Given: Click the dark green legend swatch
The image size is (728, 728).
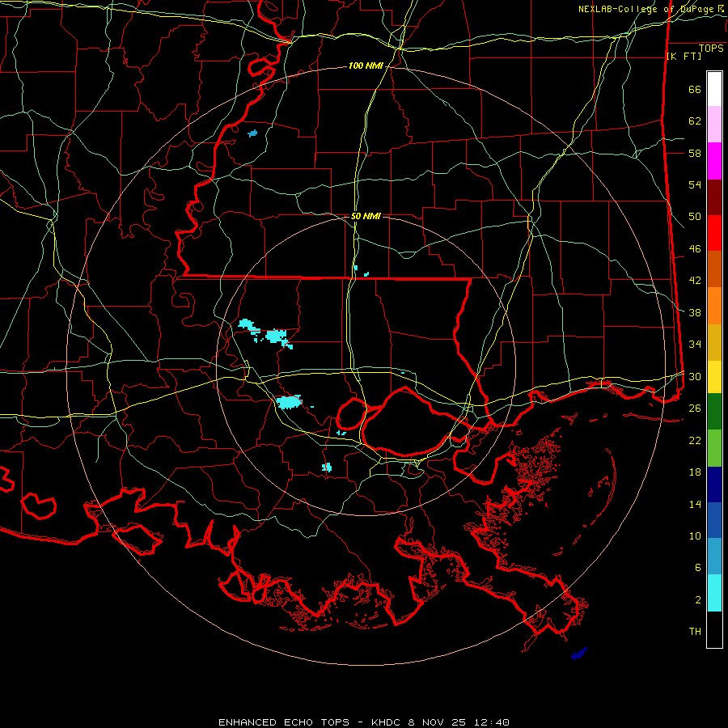Looking at the screenshot, I should pyautogui.click(x=714, y=412).
